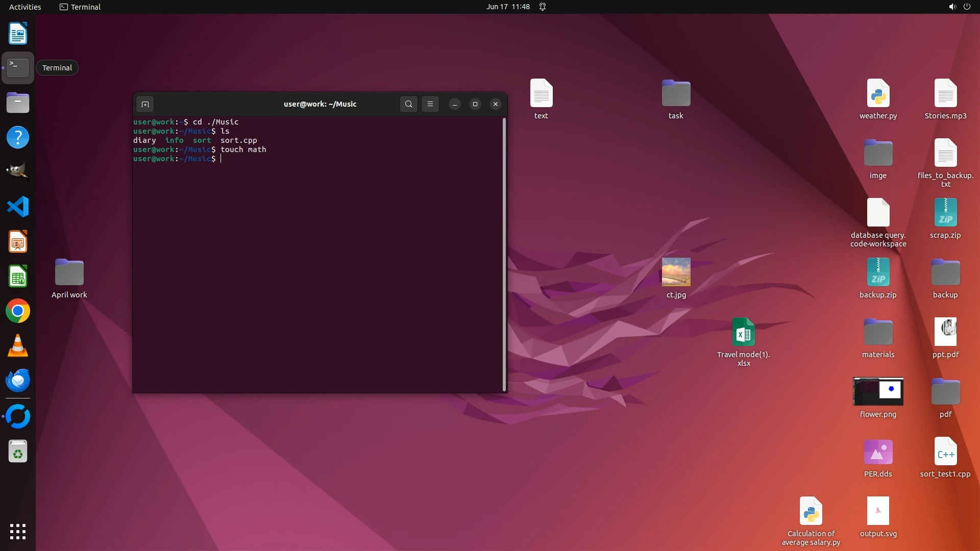
Task: Click the terminal search icon
Action: (408, 104)
